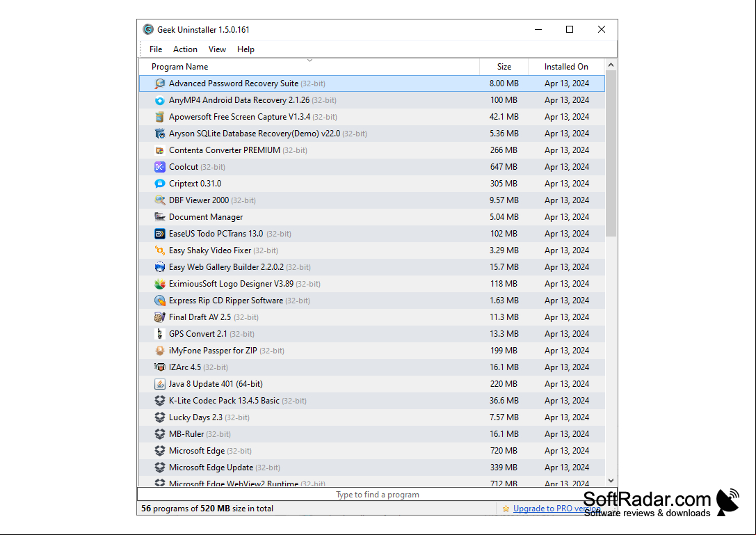Click the GPS Convert 2.1 icon
This screenshot has width=756, height=535.
159,334
